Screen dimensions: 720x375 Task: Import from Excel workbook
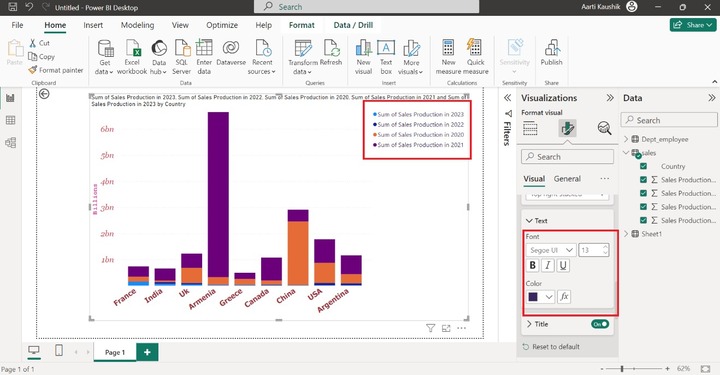[x=132, y=57]
